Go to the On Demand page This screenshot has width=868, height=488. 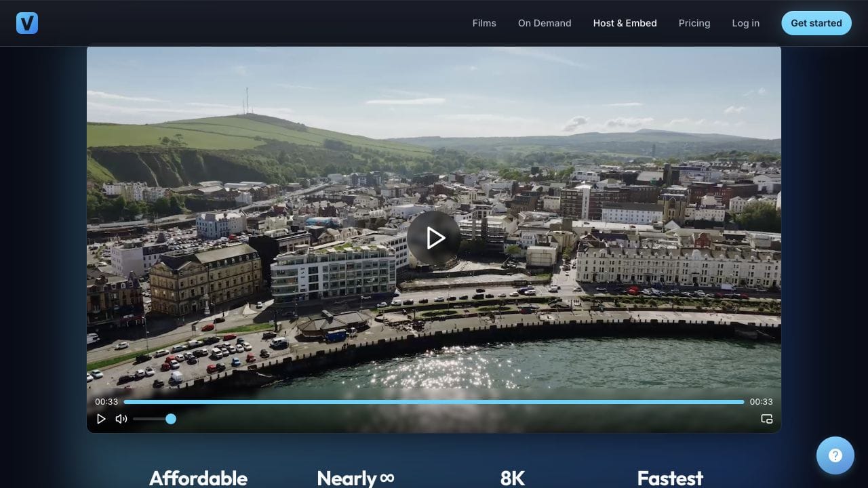coord(545,23)
